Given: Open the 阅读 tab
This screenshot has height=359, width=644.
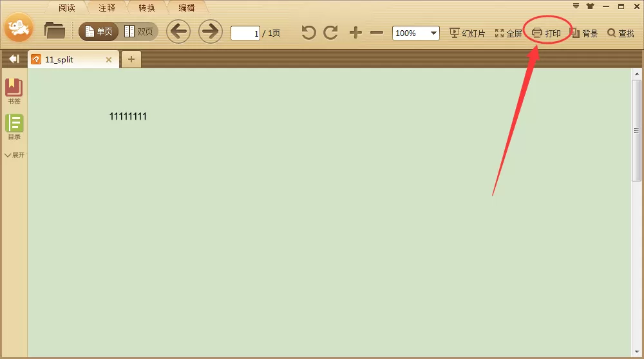Looking at the screenshot, I should pyautogui.click(x=66, y=8).
